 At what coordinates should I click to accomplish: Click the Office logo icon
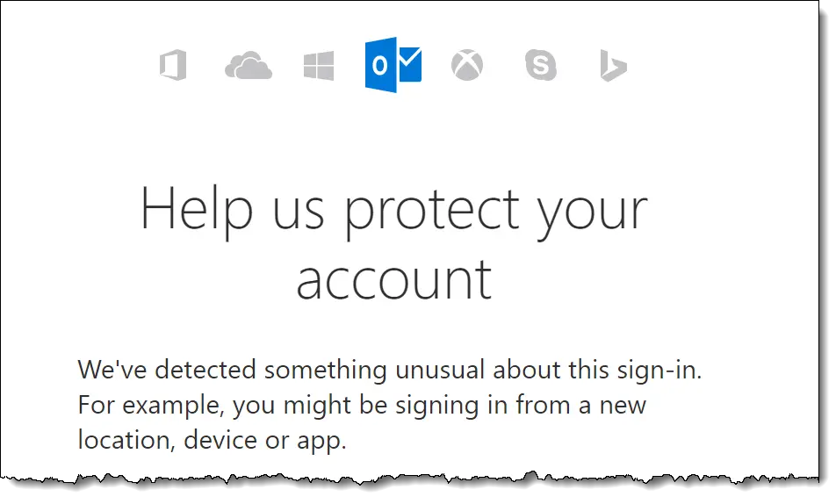pyautogui.click(x=173, y=65)
